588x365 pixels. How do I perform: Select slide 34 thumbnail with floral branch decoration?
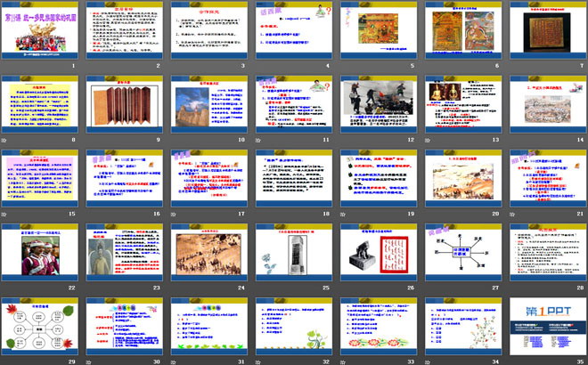(463, 327)
